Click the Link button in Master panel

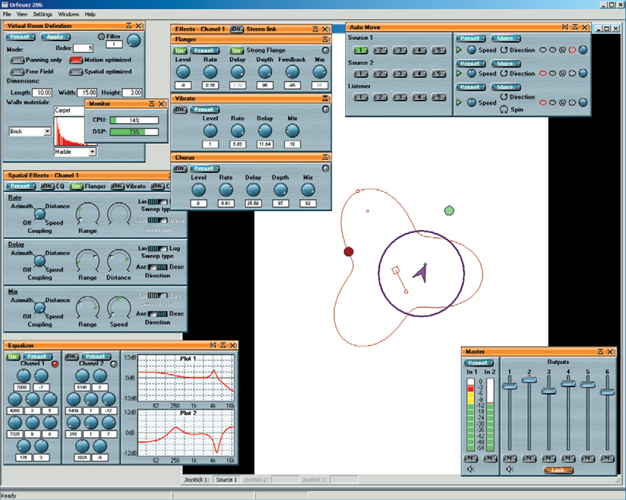tap(559, 470)
